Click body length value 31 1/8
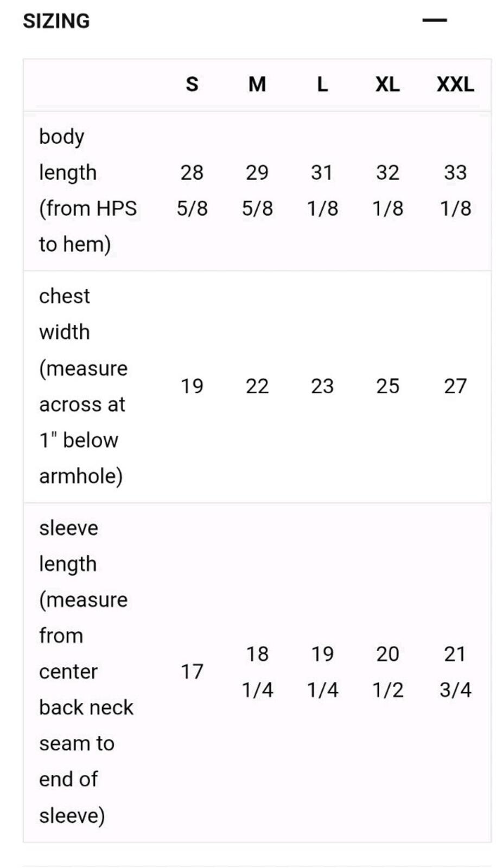The width and height of the screenshot is (496, 868). [x=322, y=190]
